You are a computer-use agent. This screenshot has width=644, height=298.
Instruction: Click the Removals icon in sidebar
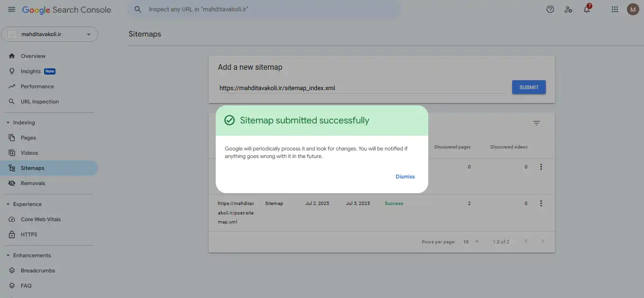(x=12, y=183)
